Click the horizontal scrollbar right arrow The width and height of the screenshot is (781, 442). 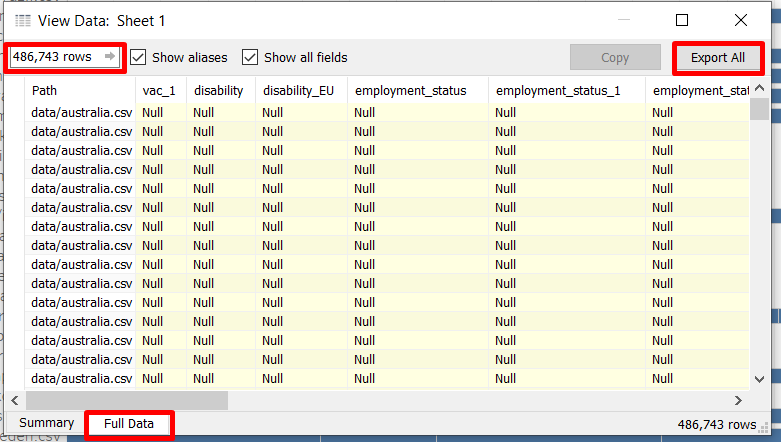[738, 400]
